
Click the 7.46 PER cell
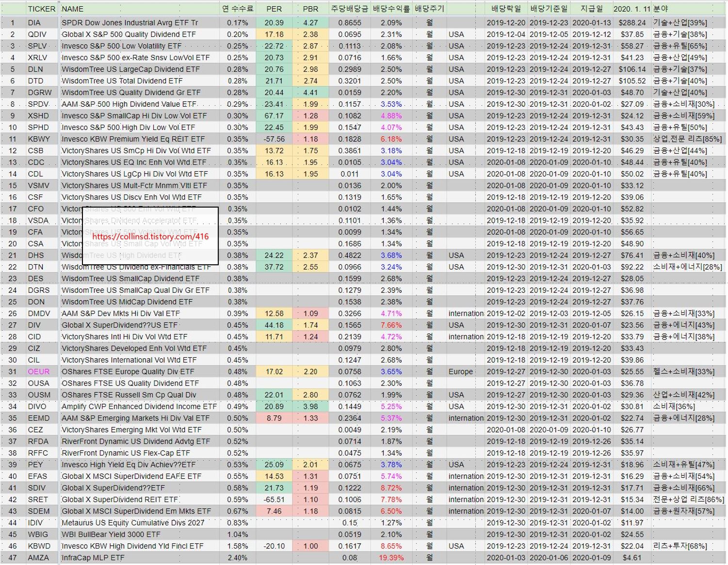tap(274, 511)
